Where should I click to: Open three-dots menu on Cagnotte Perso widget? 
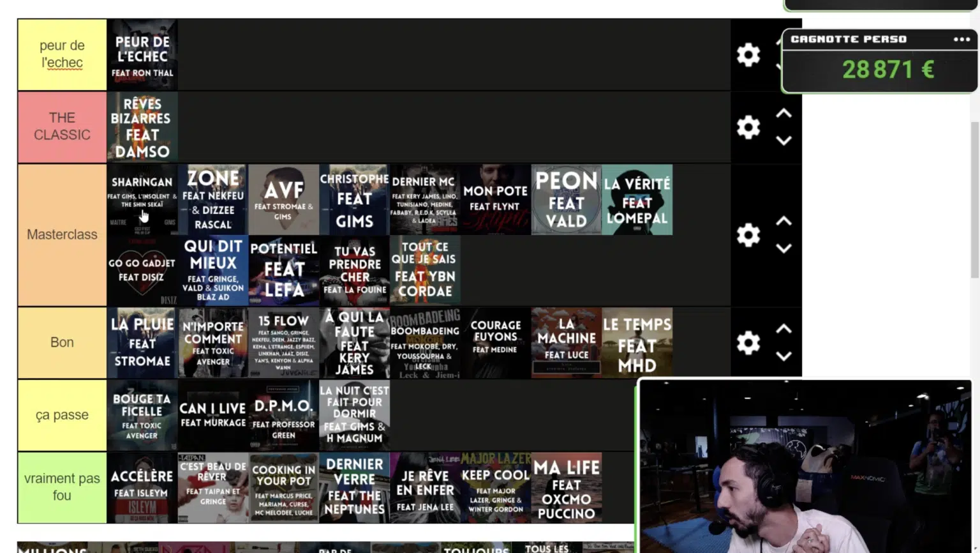point(961,40)
